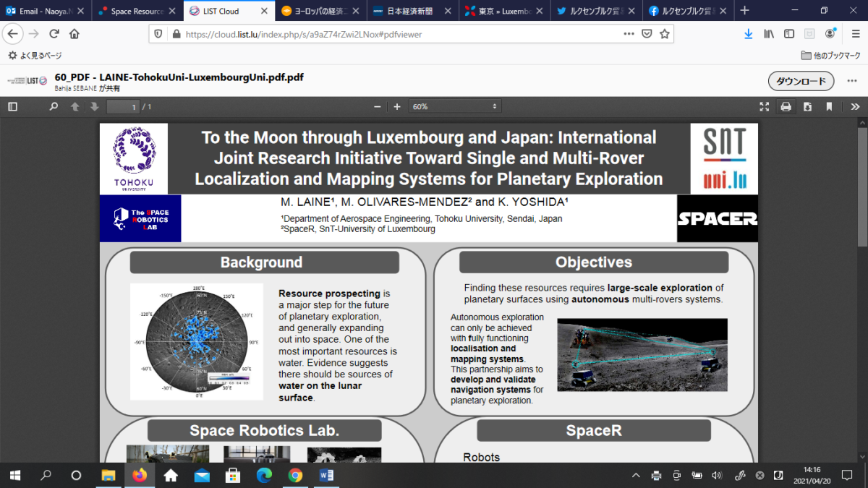Click the page number field
Viewport: 868px width, 488px height.
coord(123,106)
